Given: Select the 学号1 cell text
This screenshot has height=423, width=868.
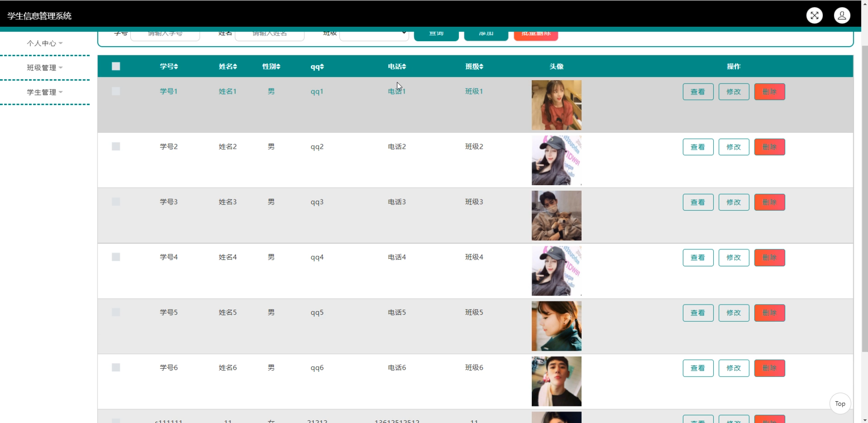Looking at the screenshot, I should click(169, 91).
